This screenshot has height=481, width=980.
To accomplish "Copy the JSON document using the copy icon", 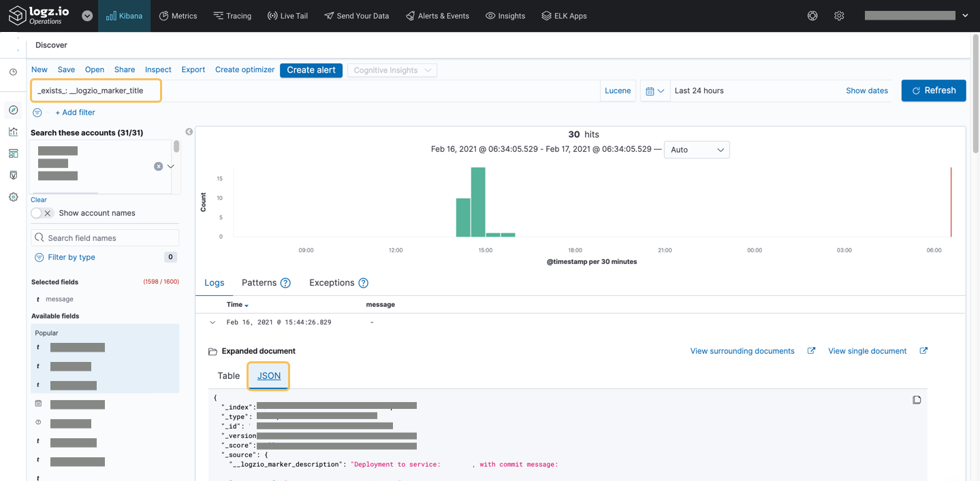I will click(x=917, y=400).
